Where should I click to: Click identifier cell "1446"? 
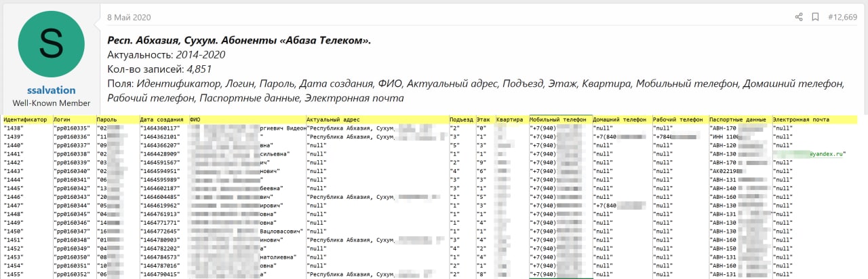point(14,197)
